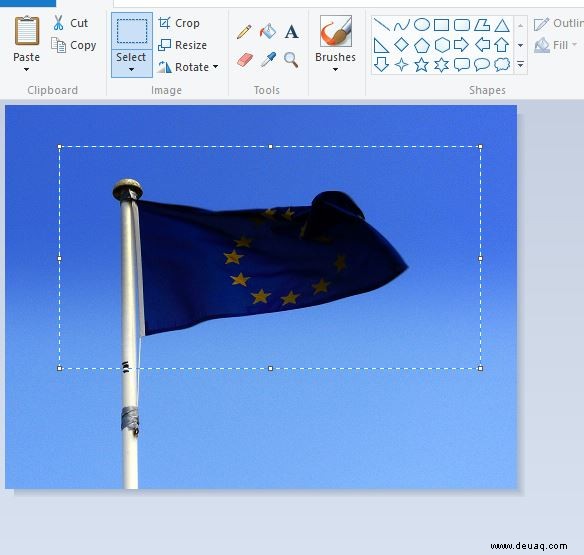This screenshot has width=584, height=555.
Task: Select the Color picker eyedropper
Action: [268, 60]
